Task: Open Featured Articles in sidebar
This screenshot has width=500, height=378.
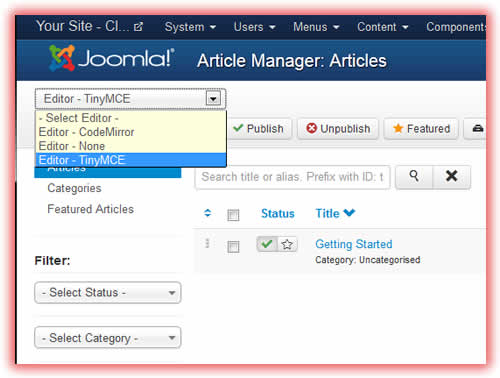Action: (91, 209)
